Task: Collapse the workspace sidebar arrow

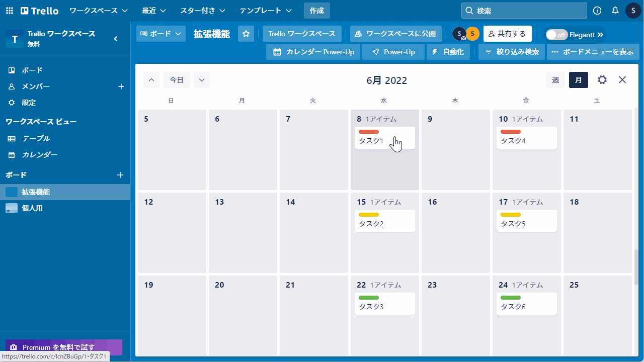Action: (x=116, y=39)
